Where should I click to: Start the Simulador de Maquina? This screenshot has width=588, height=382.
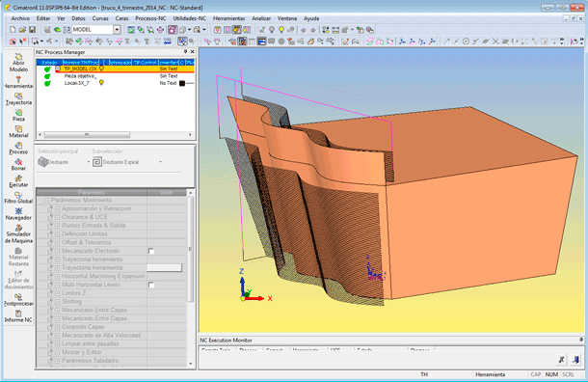tap(18, 233)
